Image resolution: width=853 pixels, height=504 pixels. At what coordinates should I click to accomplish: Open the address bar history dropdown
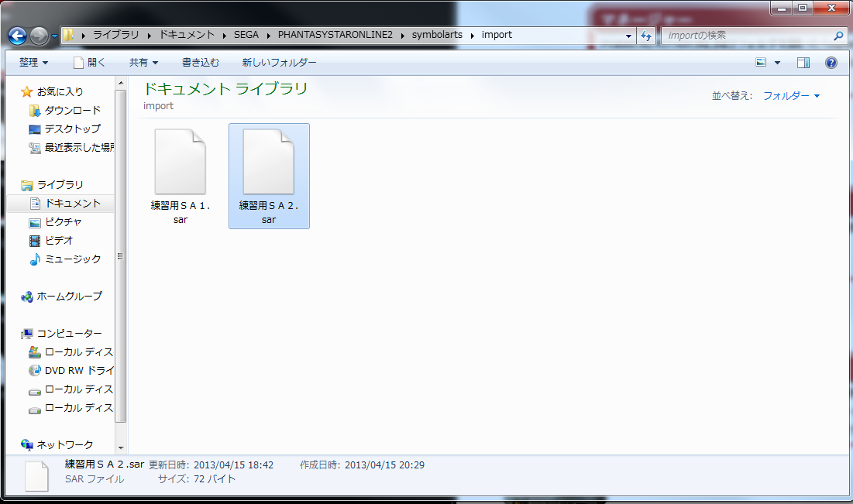pyautogui.click(x=628, y=36)
